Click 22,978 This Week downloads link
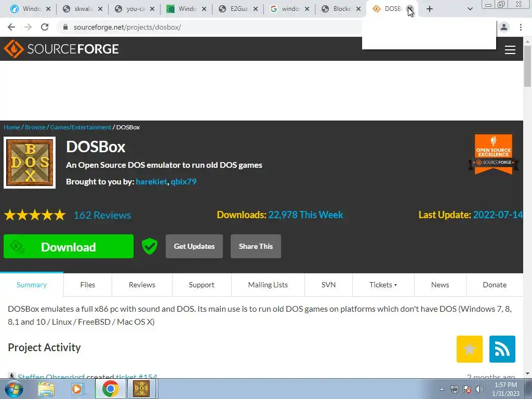The width and height of the screenshot is (532, 399). coord(305,215)
